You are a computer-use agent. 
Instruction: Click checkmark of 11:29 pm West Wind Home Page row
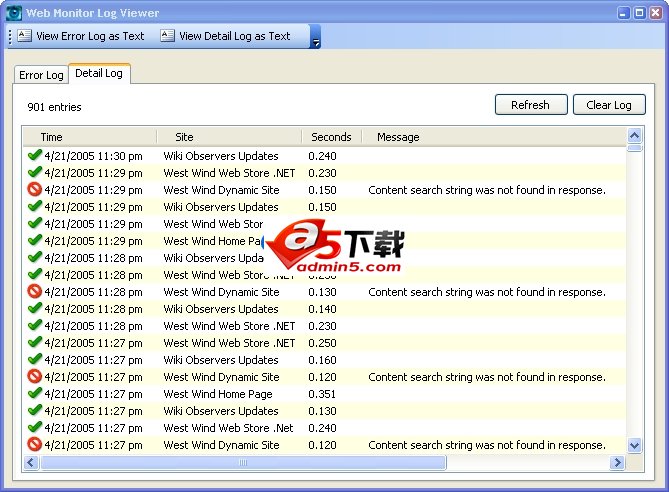point(35,240)
